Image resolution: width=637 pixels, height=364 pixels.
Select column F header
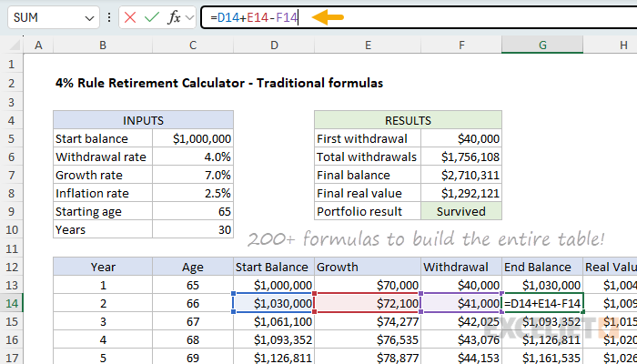click(461, 45)
